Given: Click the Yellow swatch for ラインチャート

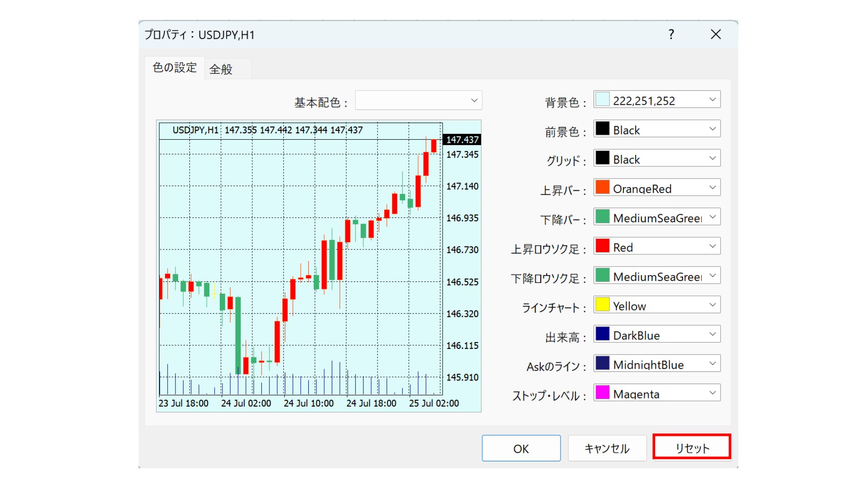Looking at the screenshot, I should click(602, 305).
